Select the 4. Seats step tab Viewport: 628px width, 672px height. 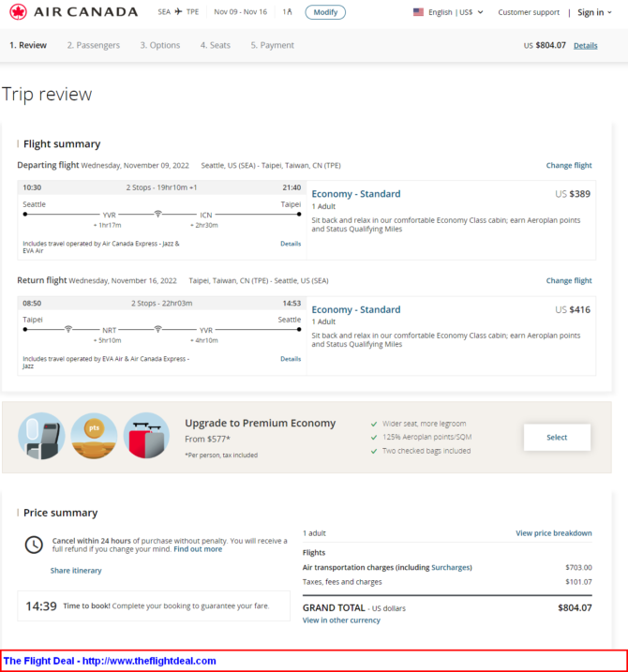coord(216,45)
